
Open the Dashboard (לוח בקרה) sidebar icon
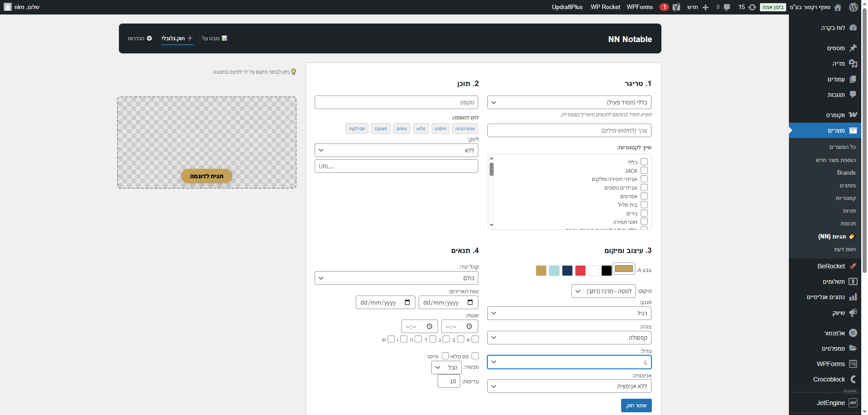click(x=853, y=28)
